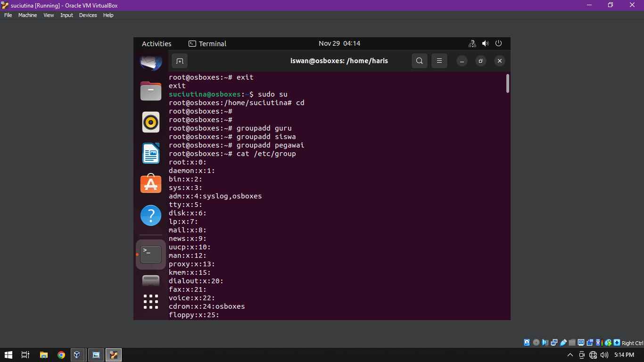Click the Right Ctrl host key label
Screen dimensions: 644x362
pos(632,343)
